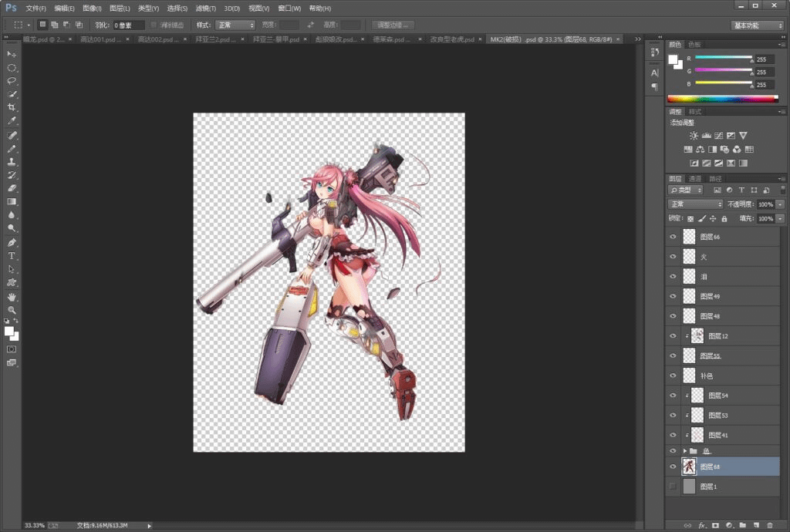Open the 滤镜(T) menu
This screenshot has width=790, height=532.
point(205,8)
